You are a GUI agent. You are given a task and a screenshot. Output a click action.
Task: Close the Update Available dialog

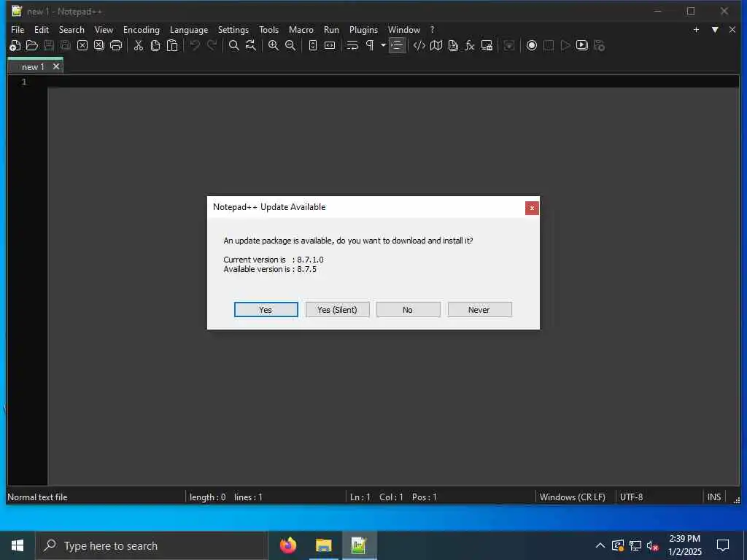532,208
